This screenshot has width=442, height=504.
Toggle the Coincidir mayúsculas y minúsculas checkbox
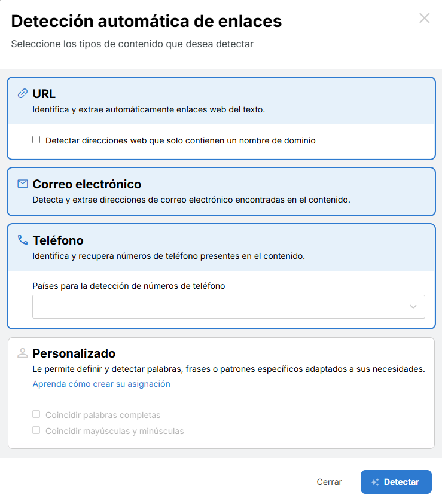click(36, 430)
